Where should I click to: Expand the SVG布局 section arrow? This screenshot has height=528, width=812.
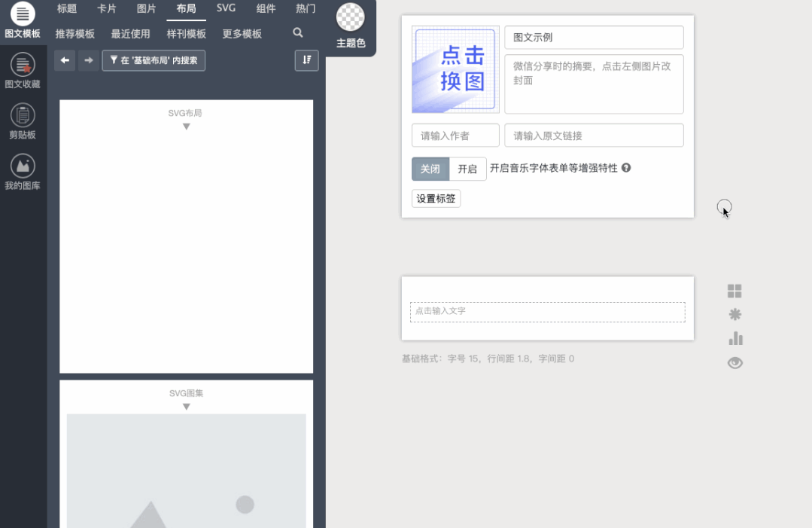(186, 126)
